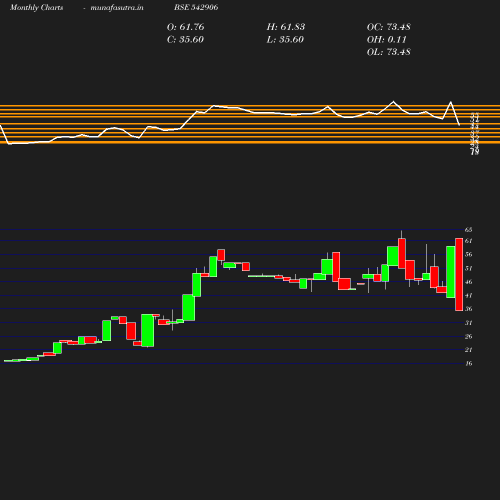Click the last tall red candlestick

[459, 275]
